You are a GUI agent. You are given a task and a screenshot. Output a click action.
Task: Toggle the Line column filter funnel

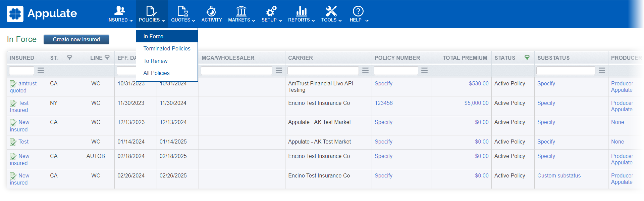point(107,57)
